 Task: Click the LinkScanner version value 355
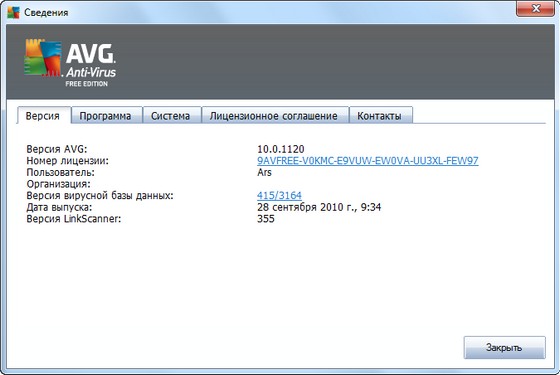click(266, 219)
